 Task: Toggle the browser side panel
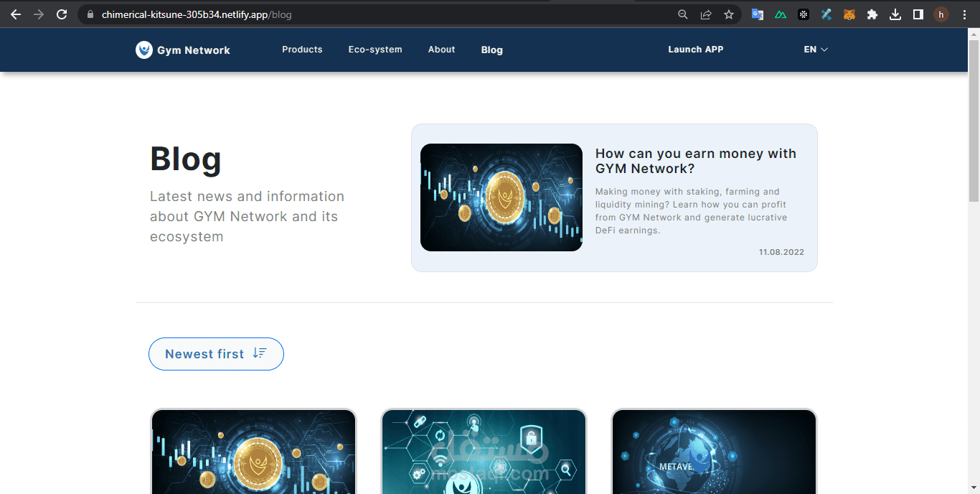click(918, 14)
